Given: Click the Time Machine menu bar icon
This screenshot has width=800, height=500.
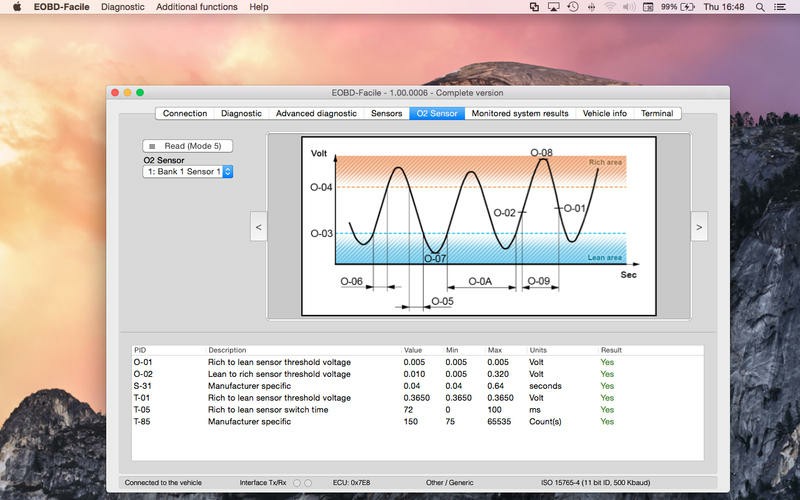Looking at the screenshot, I should pos(572,7).
